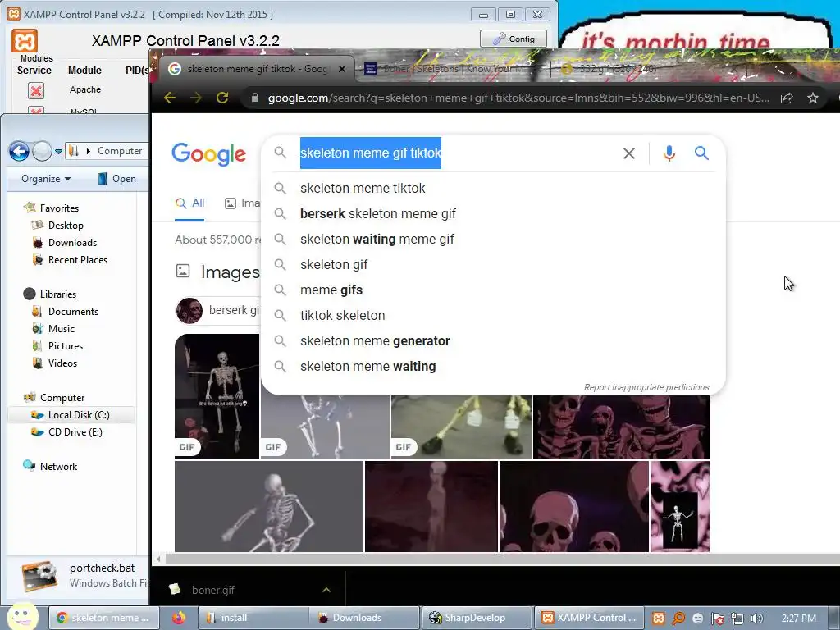Click the blue search magnifier button
Image resolution: width=840 pixels, height=630 pixels.
(702, 153)
